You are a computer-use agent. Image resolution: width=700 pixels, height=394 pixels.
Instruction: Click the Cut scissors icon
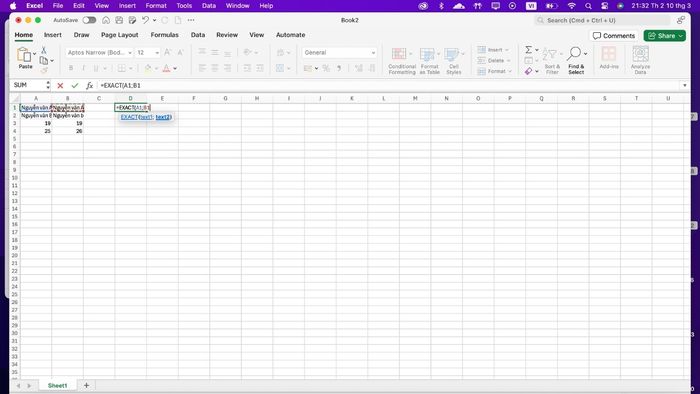[x=44, y=50]
